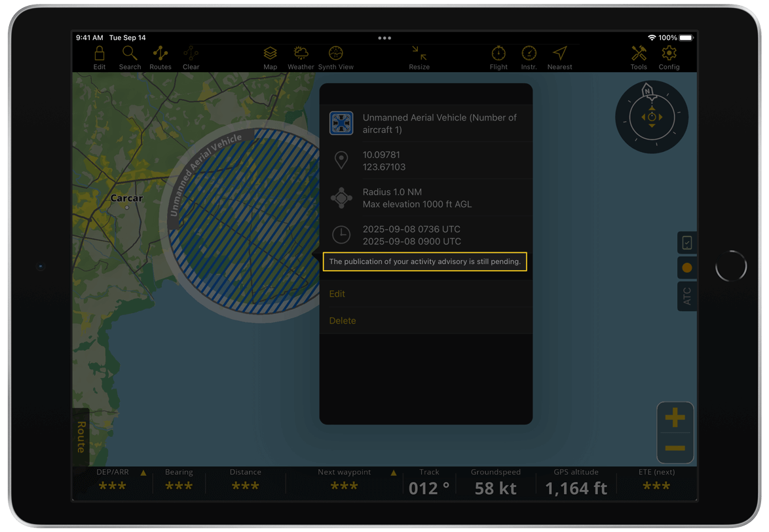Tap the Carcar town label
769x532 pixels.
[x=126, y=198]
